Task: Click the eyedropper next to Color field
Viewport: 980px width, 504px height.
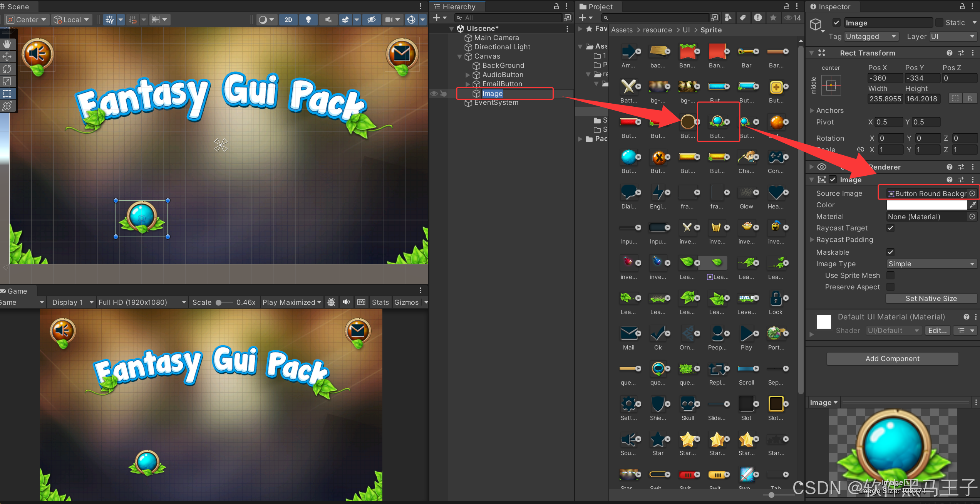Action: (973, 205)
